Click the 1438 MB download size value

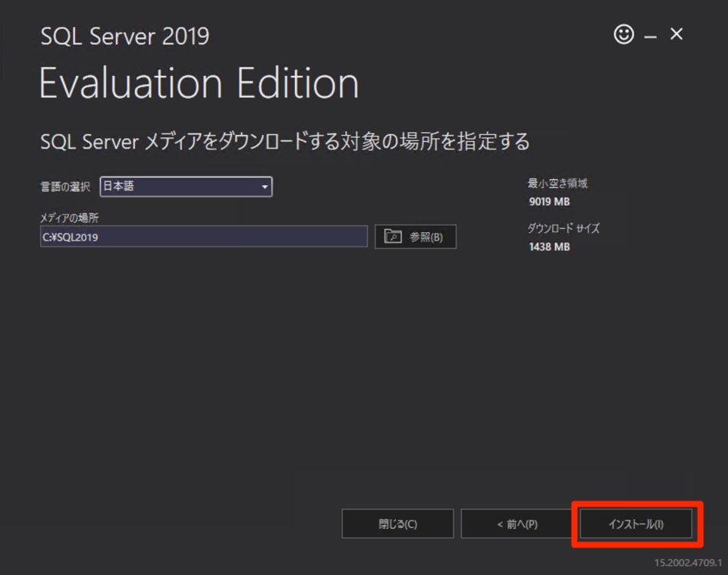(x=549, y=247)
